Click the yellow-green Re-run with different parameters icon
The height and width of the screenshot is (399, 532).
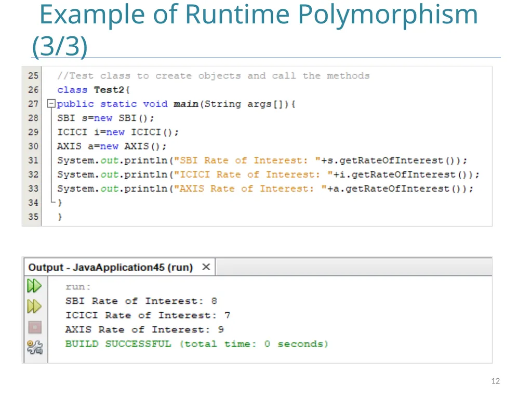(34, 307)
